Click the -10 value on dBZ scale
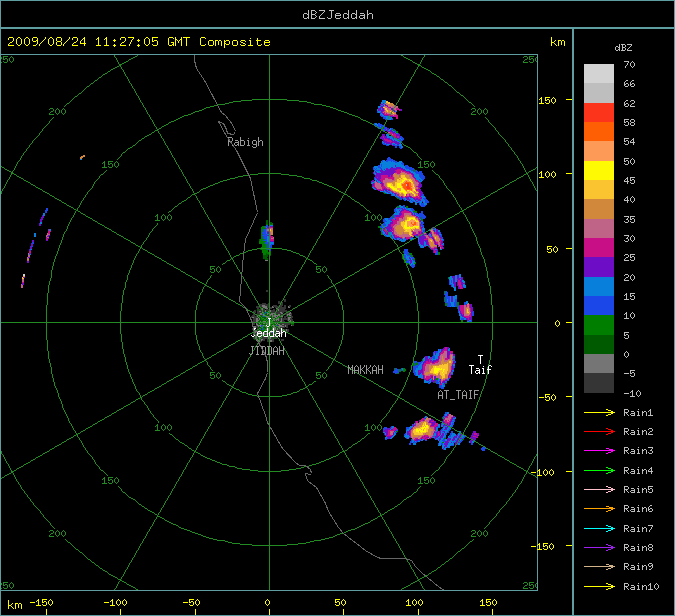675x616 pixels. pos(632,393)
